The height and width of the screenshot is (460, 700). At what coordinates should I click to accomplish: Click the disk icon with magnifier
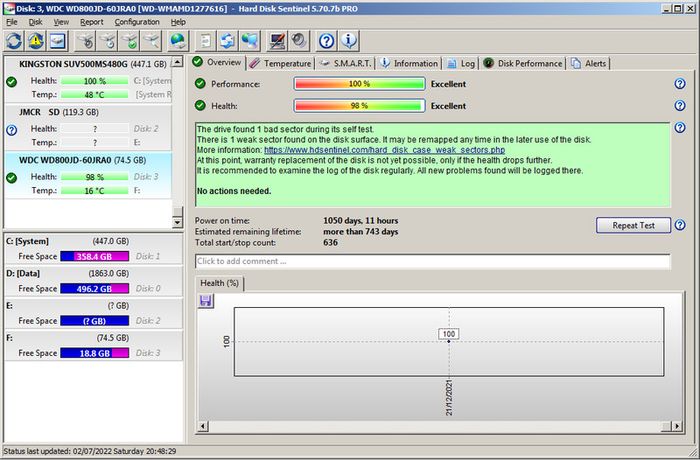(152, 41)
